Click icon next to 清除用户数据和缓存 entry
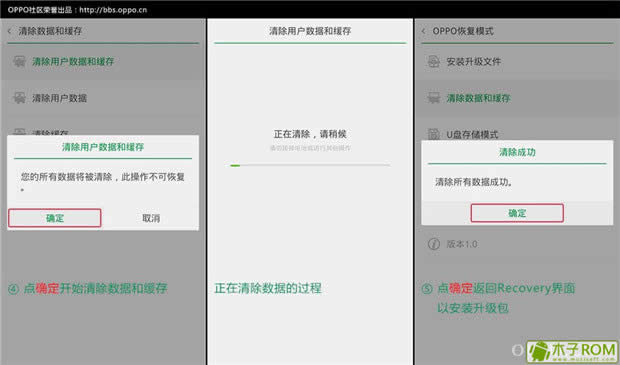Viewport: 620px width, 365px height. [x=19, y=61]
